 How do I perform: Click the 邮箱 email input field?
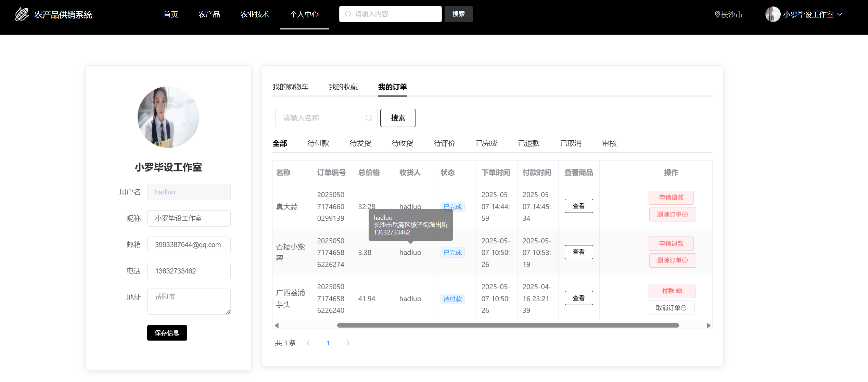[189, 245]
